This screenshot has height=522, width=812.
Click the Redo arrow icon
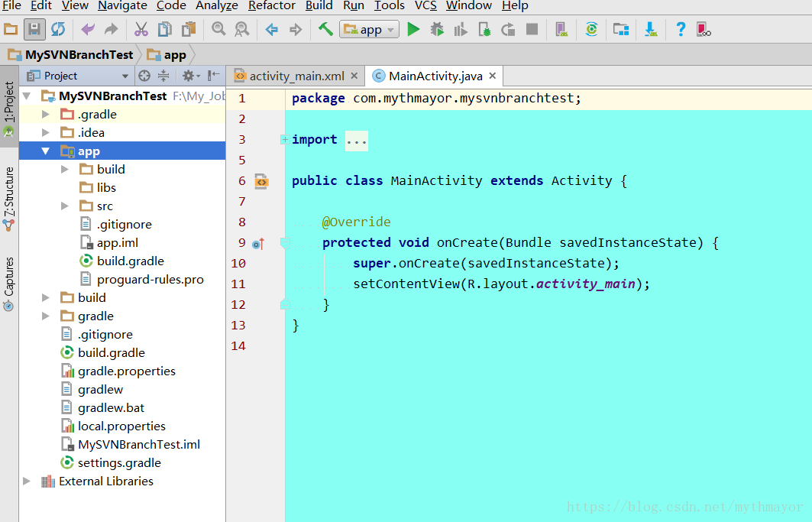tap(112, 29)
